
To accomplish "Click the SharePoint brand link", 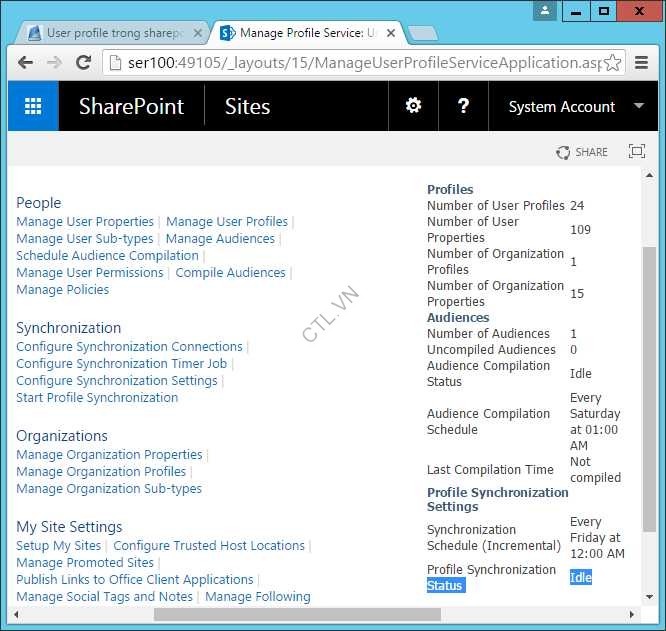I will 131,106.
